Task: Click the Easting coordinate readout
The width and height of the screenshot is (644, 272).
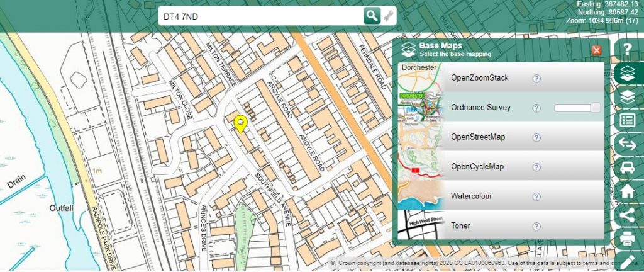Action: click(608, 4)
